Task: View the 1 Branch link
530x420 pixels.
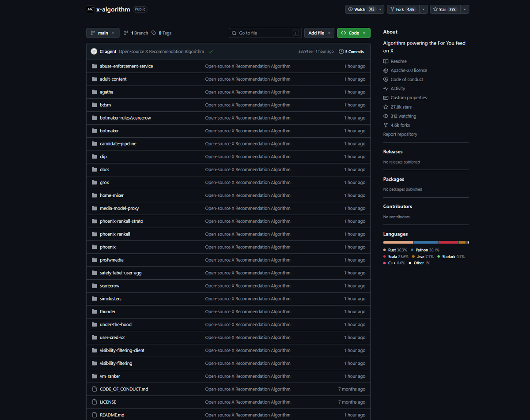Action: coord(136,33)
